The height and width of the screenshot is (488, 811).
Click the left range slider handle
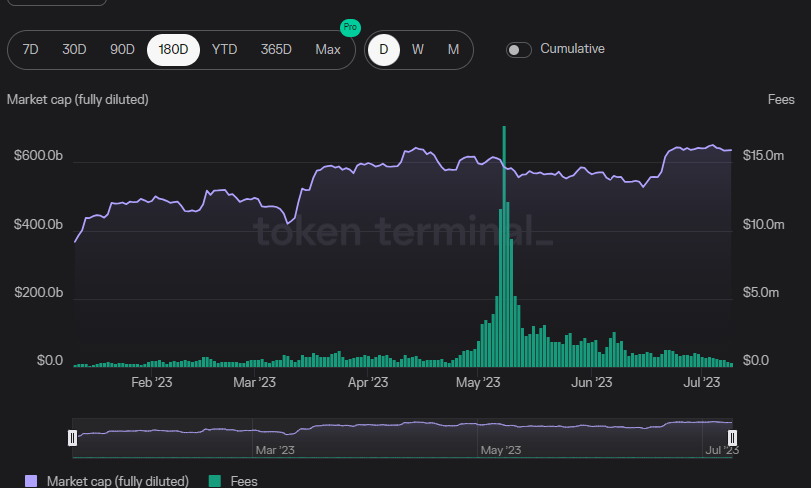point(72,438)
